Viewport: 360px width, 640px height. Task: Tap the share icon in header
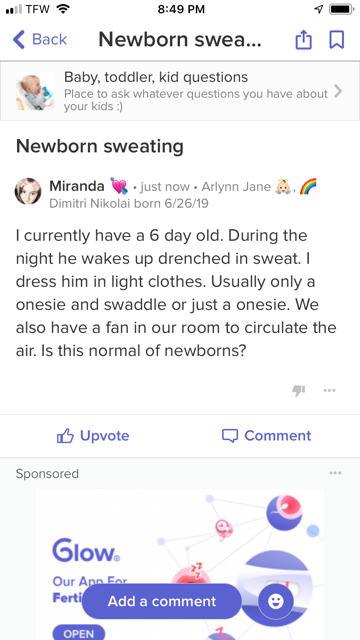[303, 40]
